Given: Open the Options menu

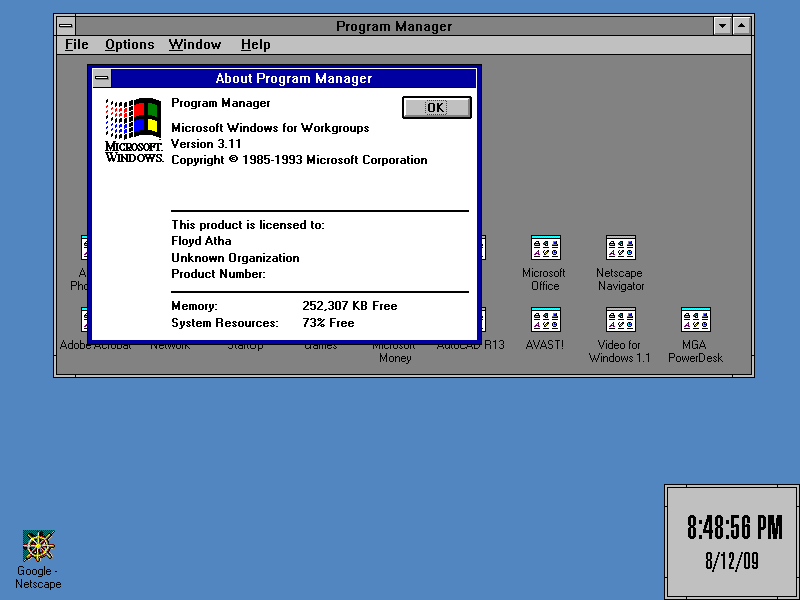Looking at the screenshot, I should point(130,44).
